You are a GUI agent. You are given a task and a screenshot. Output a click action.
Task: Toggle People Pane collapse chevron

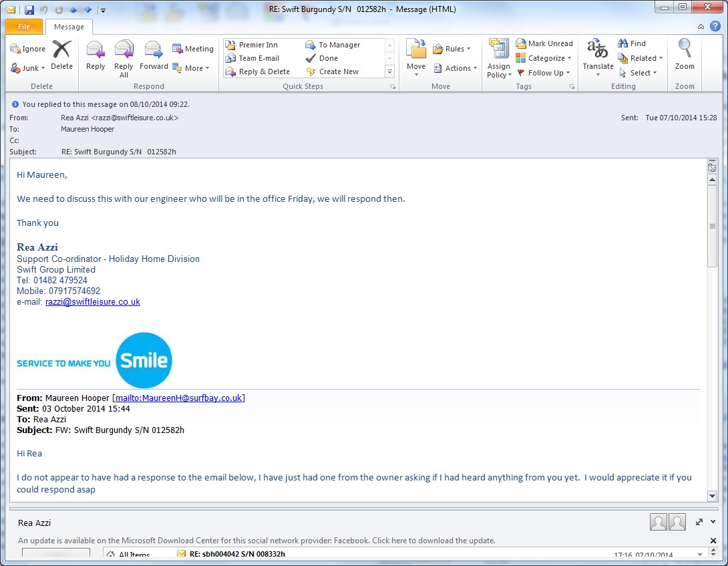[x=713, y=522]
